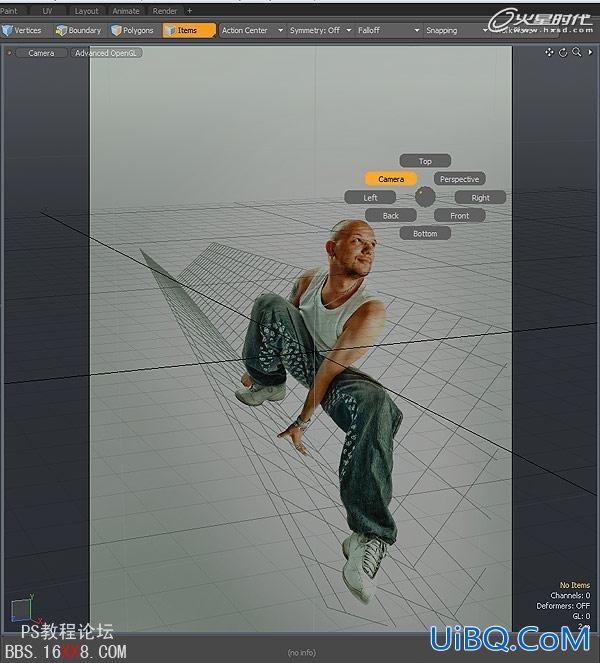Screen dimensions: 600x663
Task: Open the Render tab
Action: point(164,11)
